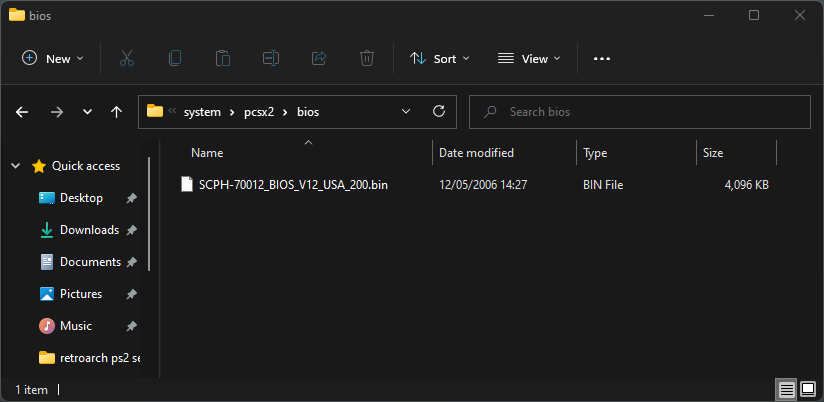Viewport: 824px width, 402px height.
Task: Select system in the address breadcrumb
Action: click(x=202, y=112)
